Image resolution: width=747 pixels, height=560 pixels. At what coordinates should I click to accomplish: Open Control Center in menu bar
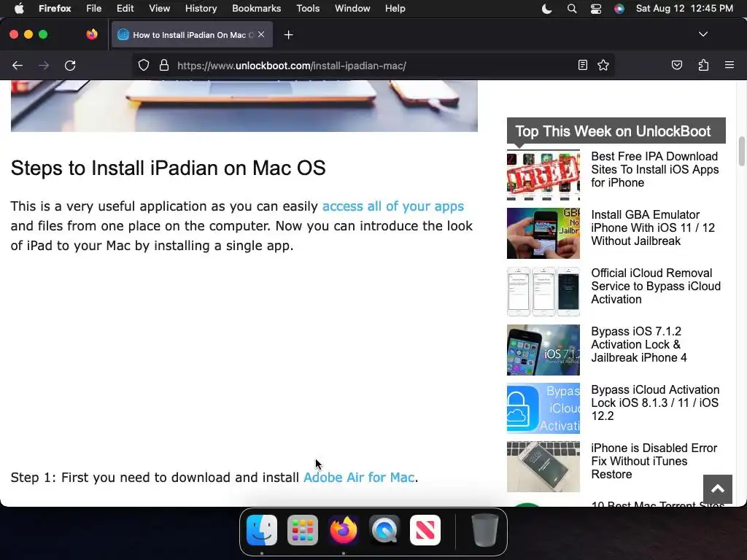pyautogui.click(x=595, y=9)
